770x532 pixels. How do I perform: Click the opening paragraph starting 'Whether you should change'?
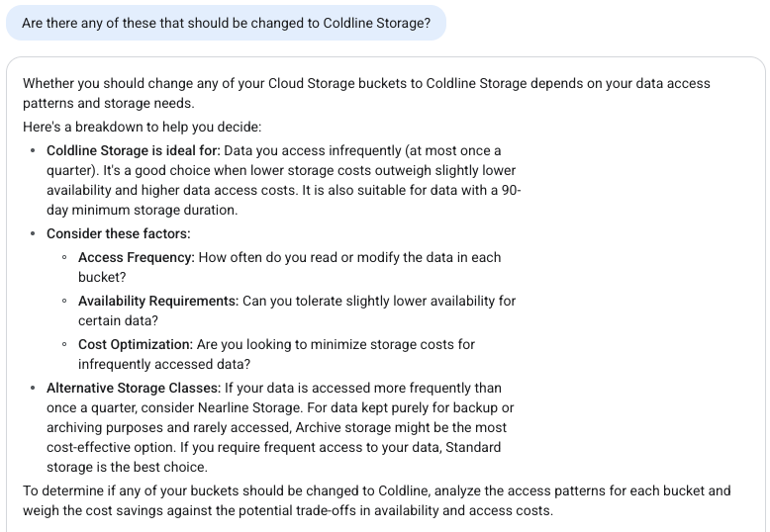(366, 93)
